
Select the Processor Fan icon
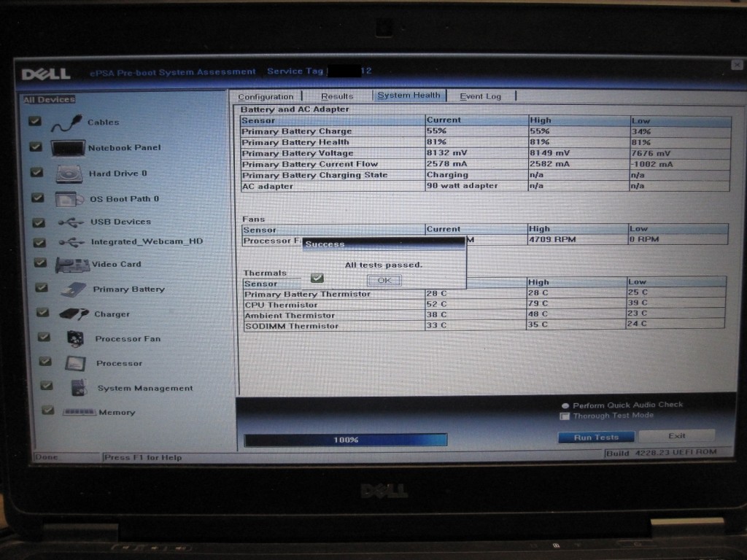[75, 339]
